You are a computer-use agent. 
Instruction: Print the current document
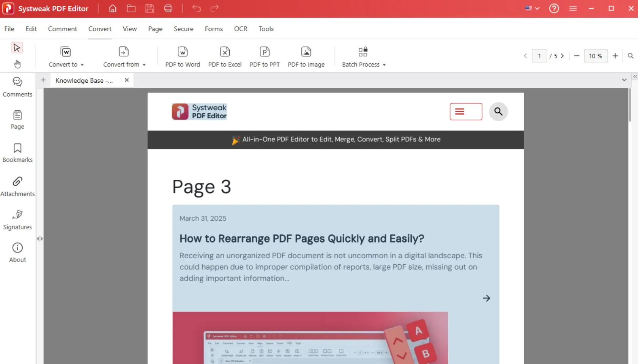tap(168, 8)
